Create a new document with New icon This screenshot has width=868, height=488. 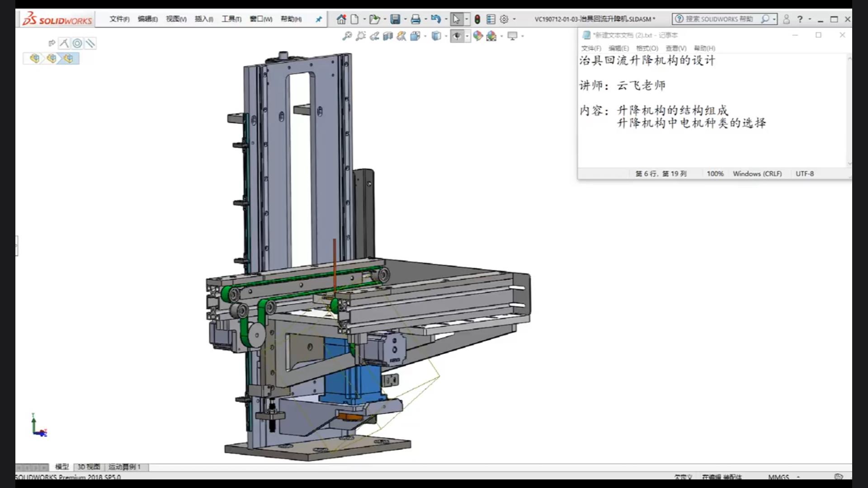click(355, 19)
